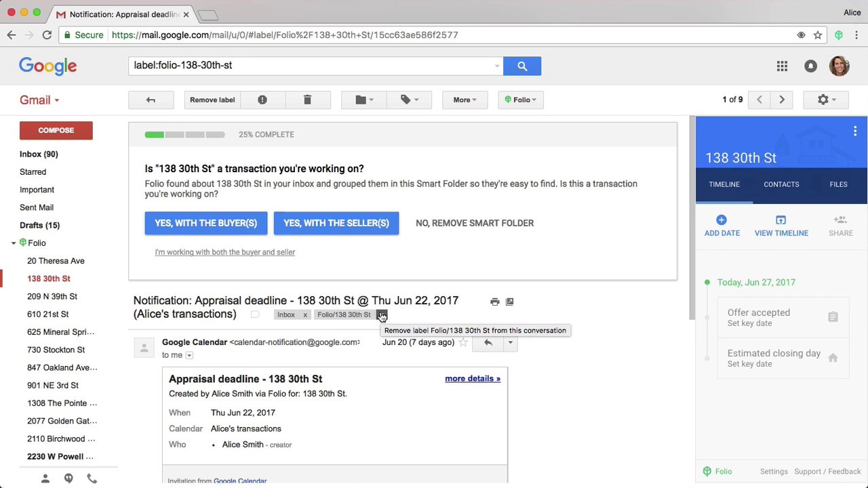Remove the Inbox label x
Viewport: 868px width, 488px height.
[x=305, y=314]
